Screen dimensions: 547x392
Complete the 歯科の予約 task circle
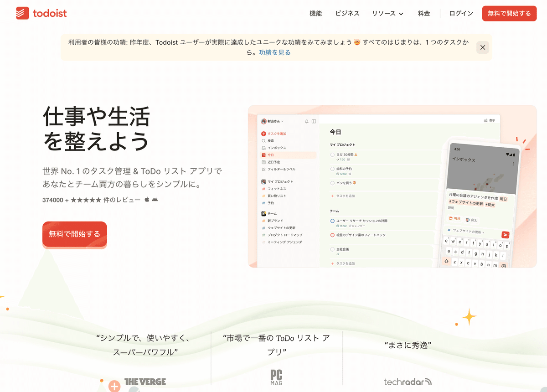pyautogui.click(x=332, y=169)
